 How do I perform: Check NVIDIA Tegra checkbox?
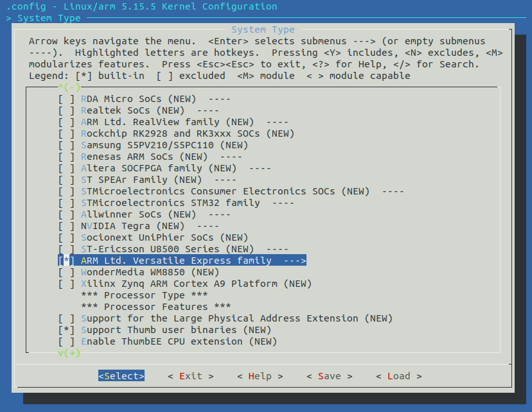coord(67,226)
